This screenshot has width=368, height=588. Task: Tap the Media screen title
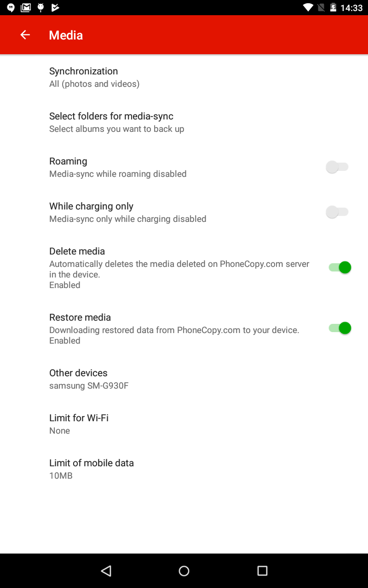66,35
